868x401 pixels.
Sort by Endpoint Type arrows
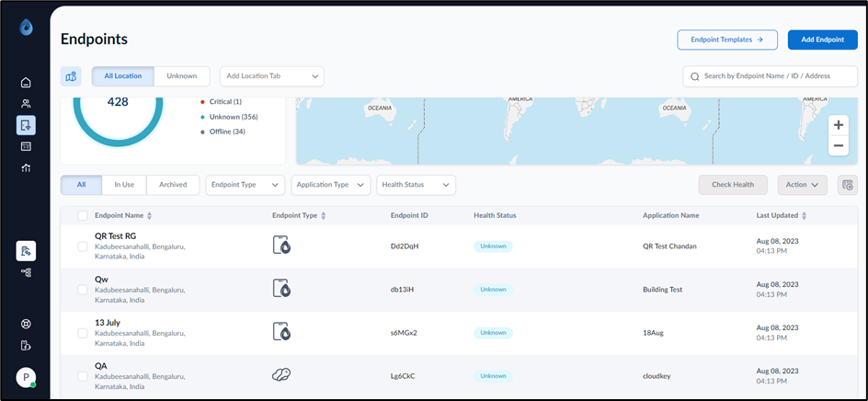(324, 215)
